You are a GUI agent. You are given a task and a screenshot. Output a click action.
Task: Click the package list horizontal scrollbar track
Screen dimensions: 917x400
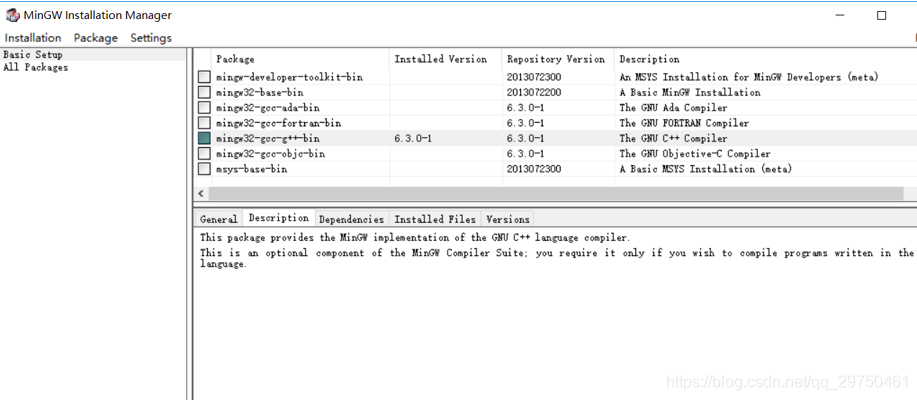click(x=556, y=193)
